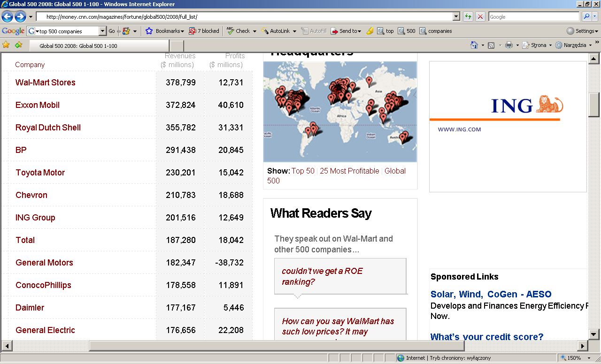601x364 pixels.
Task: Click the blue star Bookmarks icon
Action: coord(149,31)
